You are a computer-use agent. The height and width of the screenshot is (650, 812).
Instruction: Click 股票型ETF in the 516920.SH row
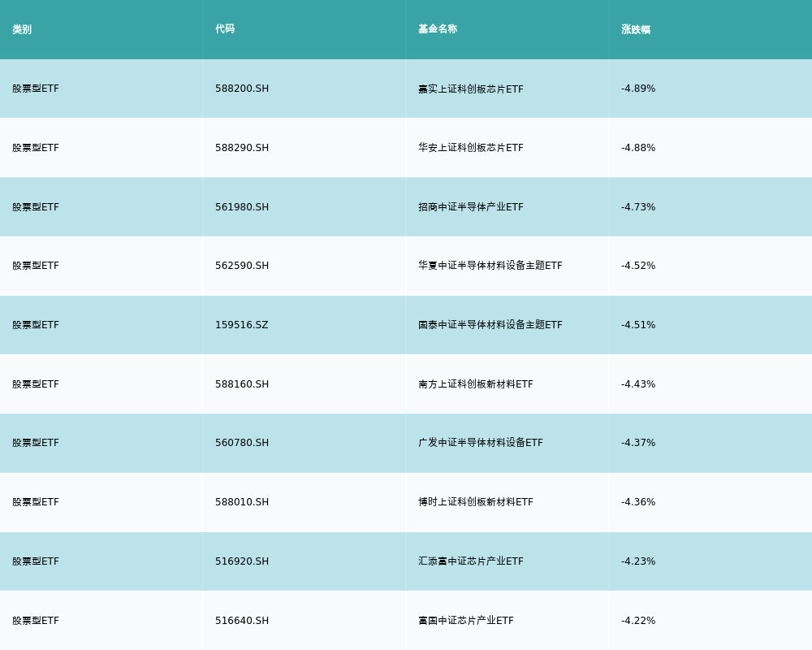pyautogui.click(x=36, y=561)
